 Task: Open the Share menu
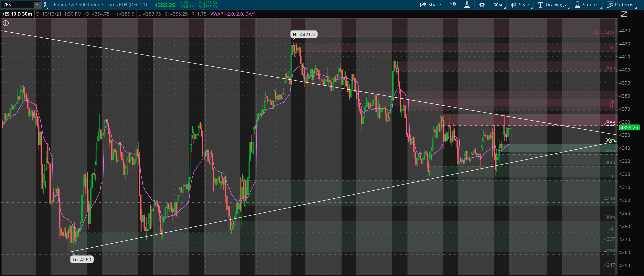click(x=431, y=4)
